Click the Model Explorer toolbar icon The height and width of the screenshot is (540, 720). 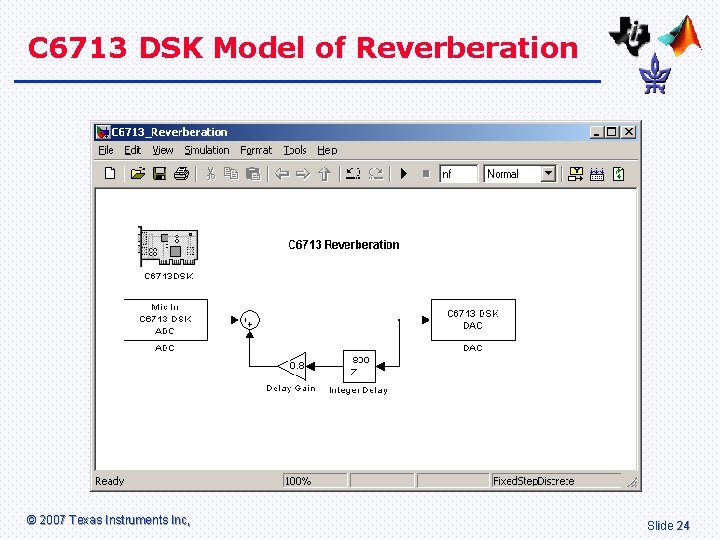coord(596,174)
